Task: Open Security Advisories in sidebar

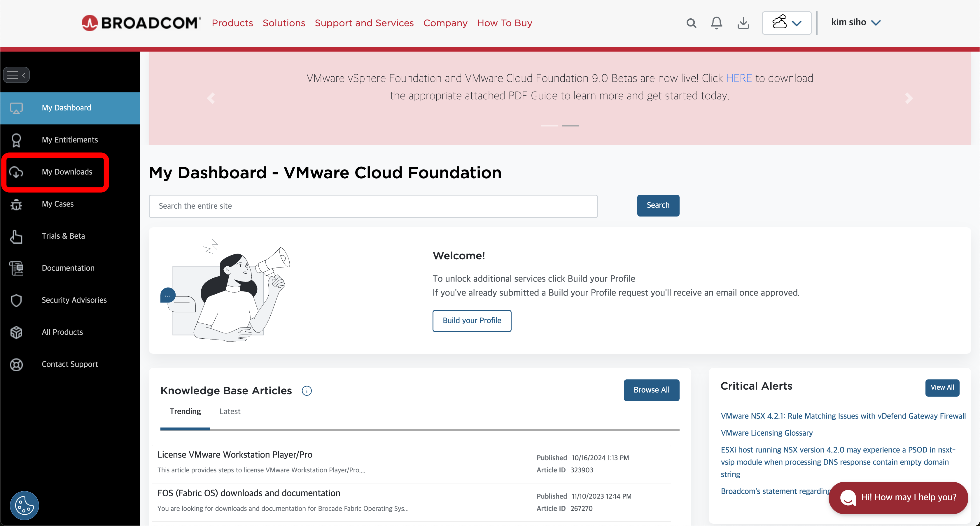Action: pyautogui.click(x=70, y=300)
